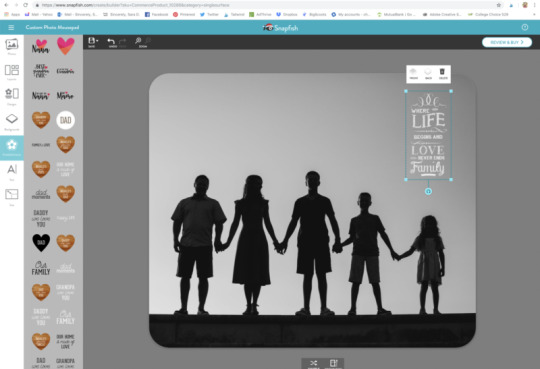
Task: Click the Snapfish logo link
Action: [x=280, y=28]
